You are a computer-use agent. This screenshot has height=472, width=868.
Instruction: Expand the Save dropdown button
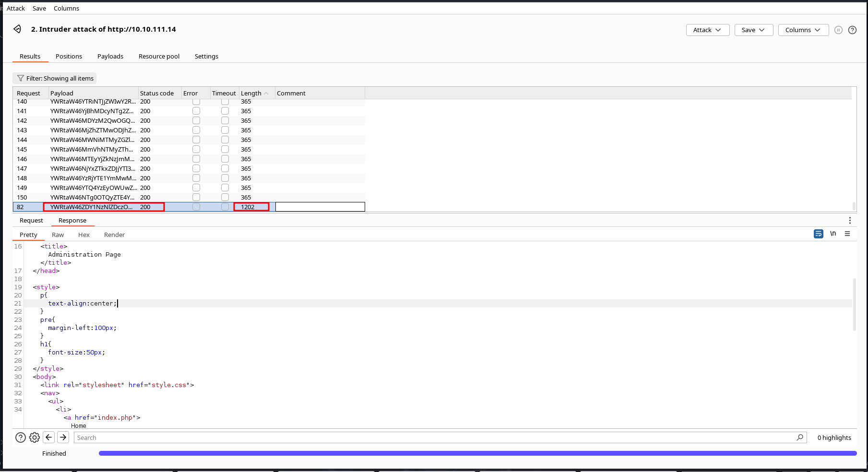point(753,30)
